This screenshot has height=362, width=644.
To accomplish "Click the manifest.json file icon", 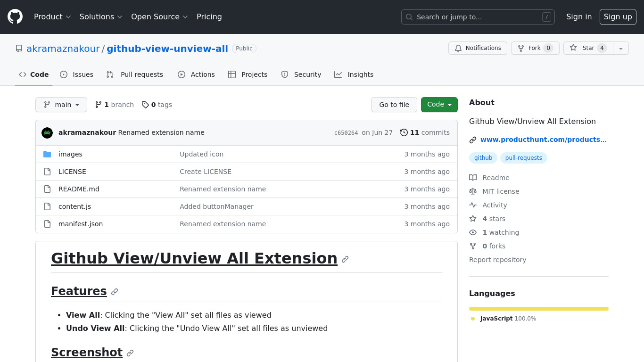I will point(47,224).
